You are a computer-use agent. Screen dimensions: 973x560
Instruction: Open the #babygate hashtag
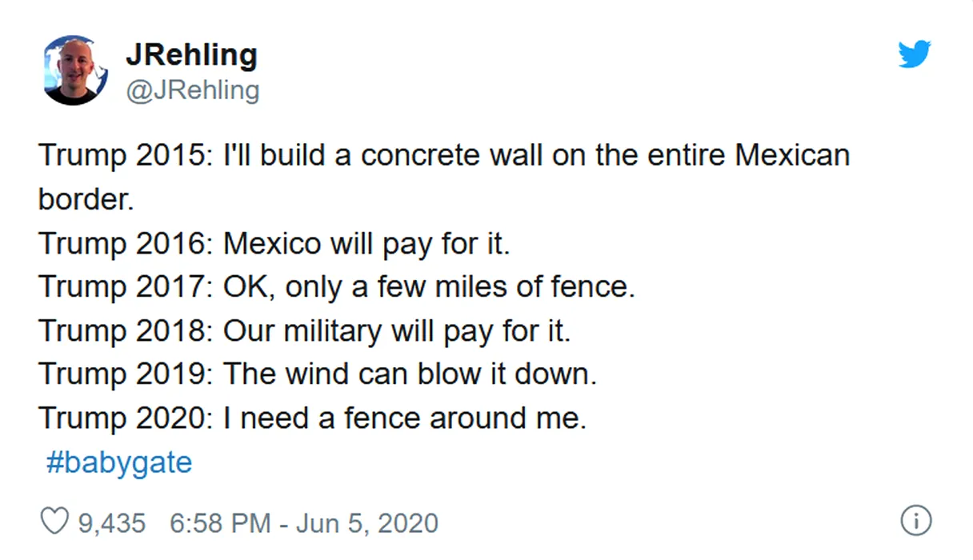[119, 462]
